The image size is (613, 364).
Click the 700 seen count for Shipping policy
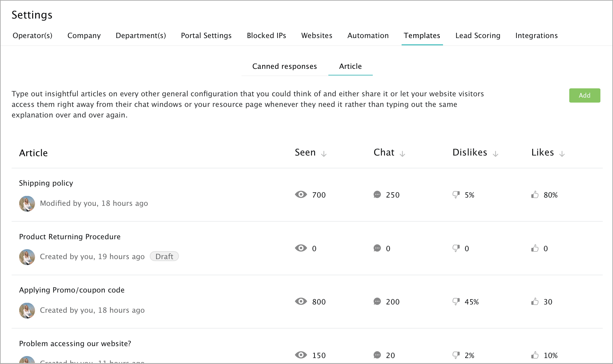(x=319, y=195)
